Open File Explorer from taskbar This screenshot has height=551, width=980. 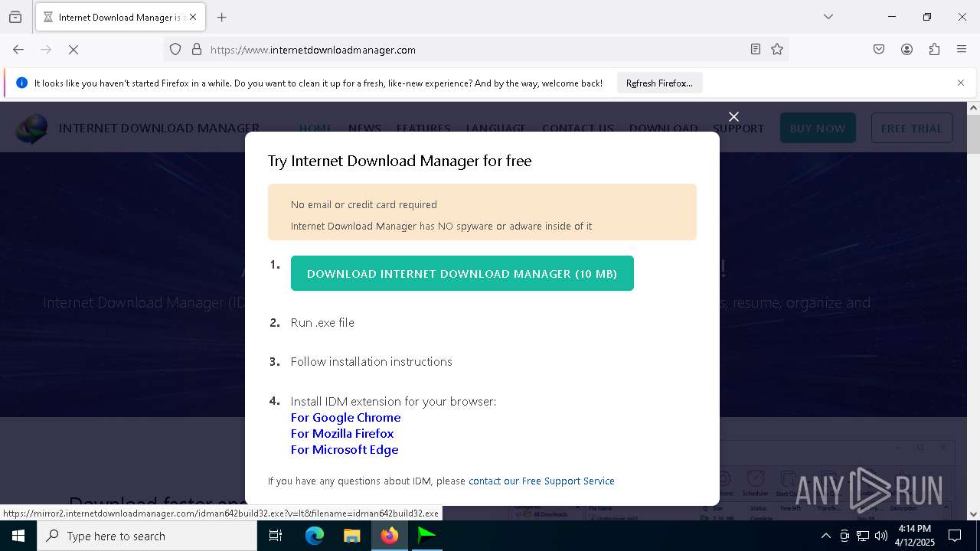(351, 536)
